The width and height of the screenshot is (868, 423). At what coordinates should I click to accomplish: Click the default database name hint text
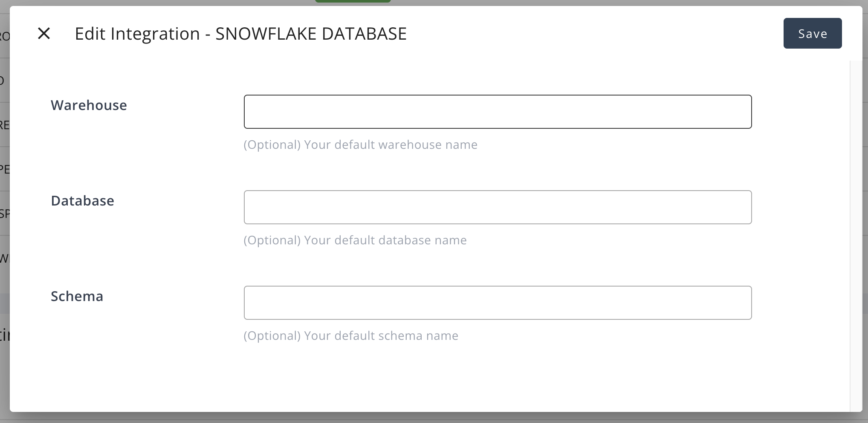pos(355,240)
